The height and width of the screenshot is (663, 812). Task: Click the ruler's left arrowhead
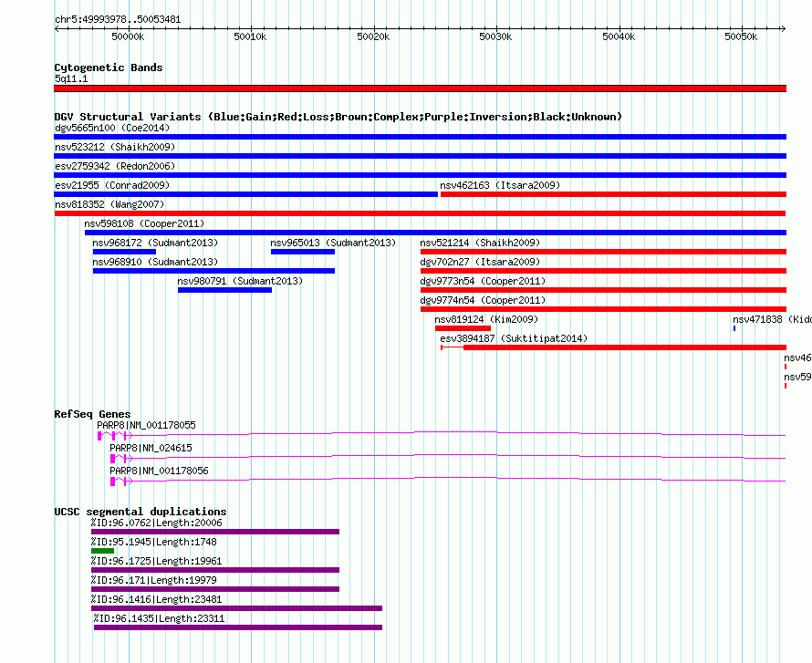(57, 29)
